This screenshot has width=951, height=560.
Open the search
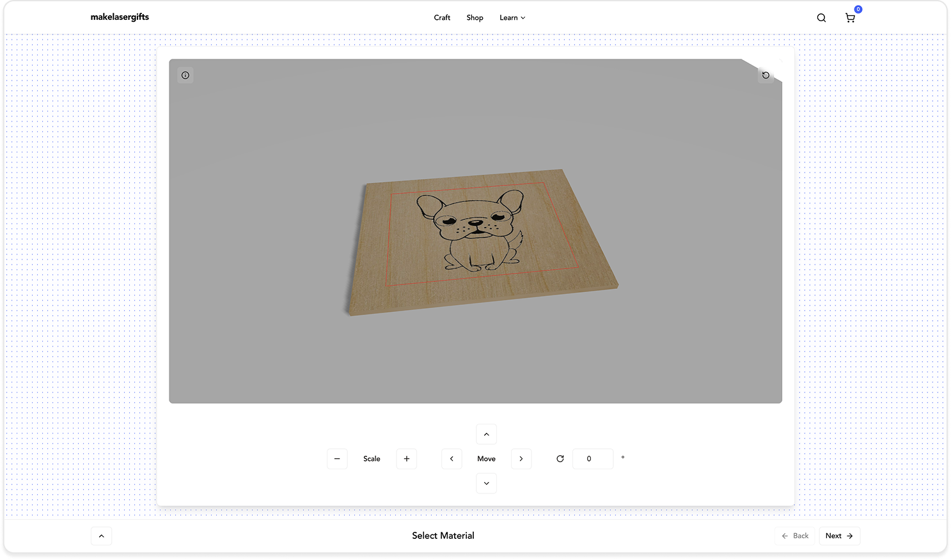coord(821,17)
